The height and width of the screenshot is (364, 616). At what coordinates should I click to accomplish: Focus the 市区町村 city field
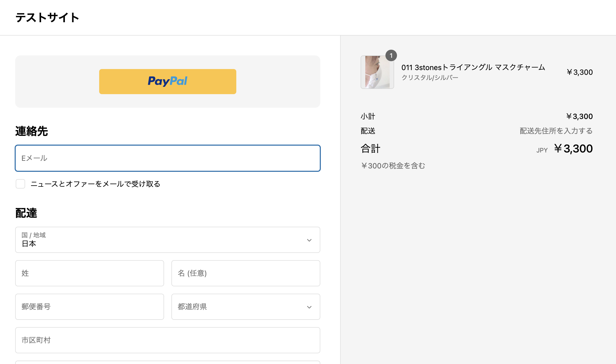coord(167,340)
